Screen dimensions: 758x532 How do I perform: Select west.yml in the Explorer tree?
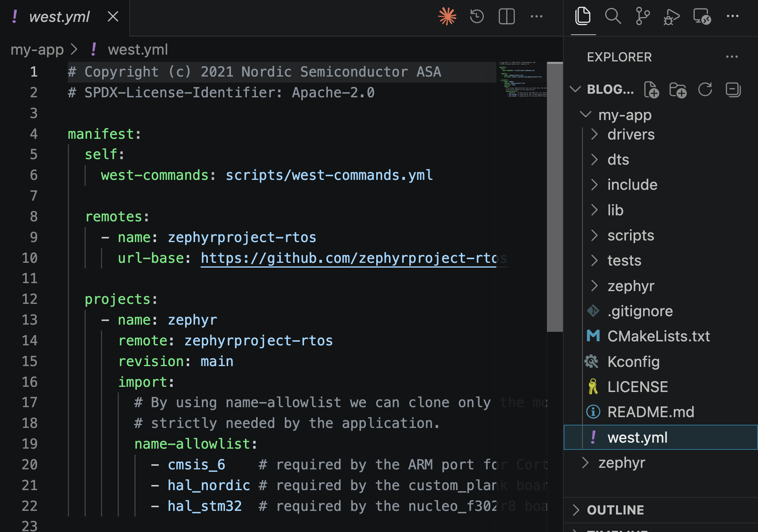[x=661, y=437]
